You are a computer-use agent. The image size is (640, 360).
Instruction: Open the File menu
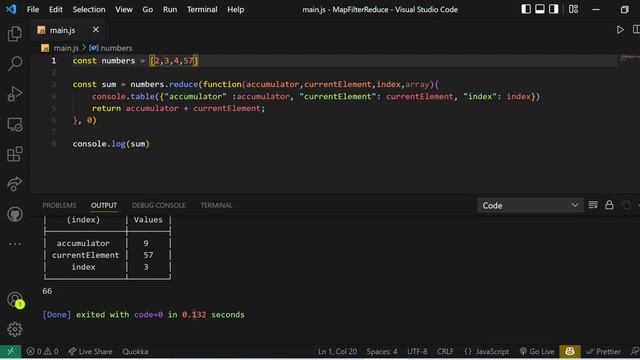click(33, 9)
